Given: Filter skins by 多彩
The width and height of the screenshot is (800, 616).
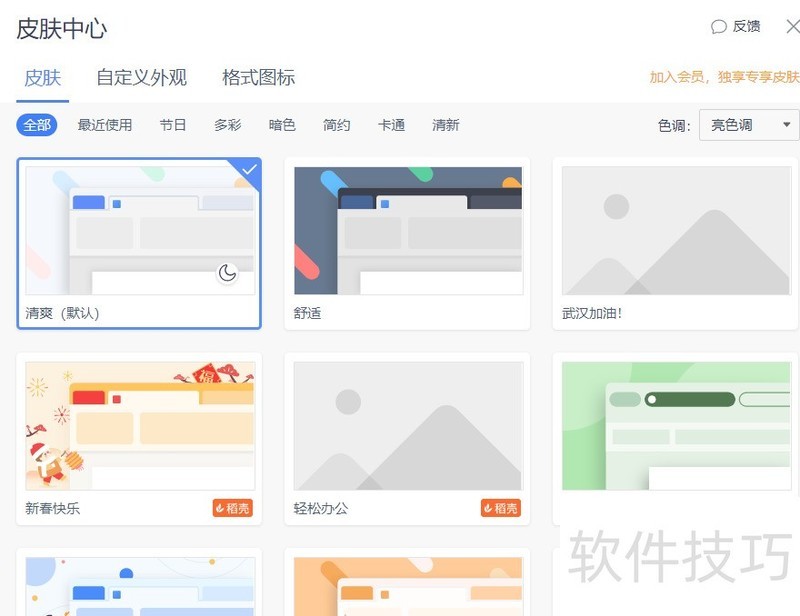Looking at the screenshot, I should click(228, 125).
